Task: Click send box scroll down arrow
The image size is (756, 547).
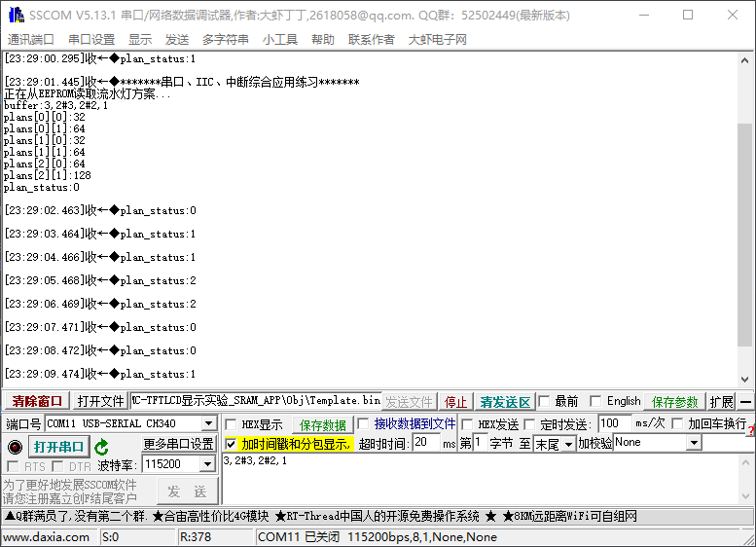Action: click(x=745, y=496)
